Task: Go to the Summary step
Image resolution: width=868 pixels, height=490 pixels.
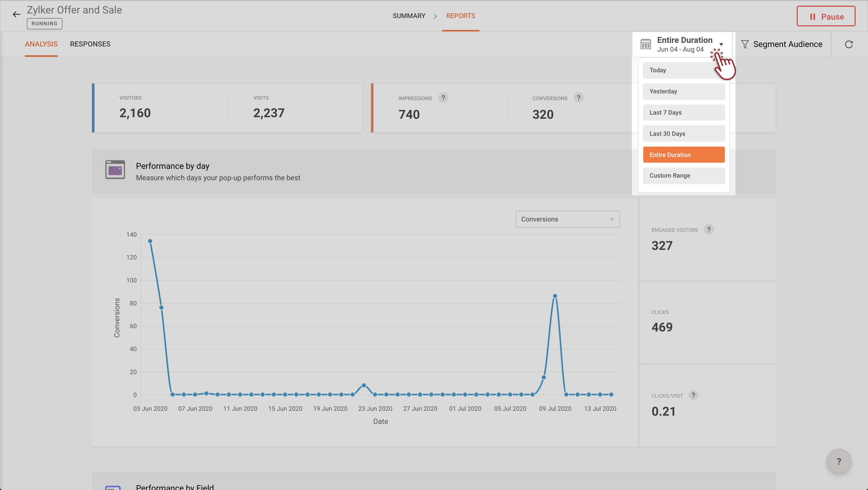Action: [409, 16]
